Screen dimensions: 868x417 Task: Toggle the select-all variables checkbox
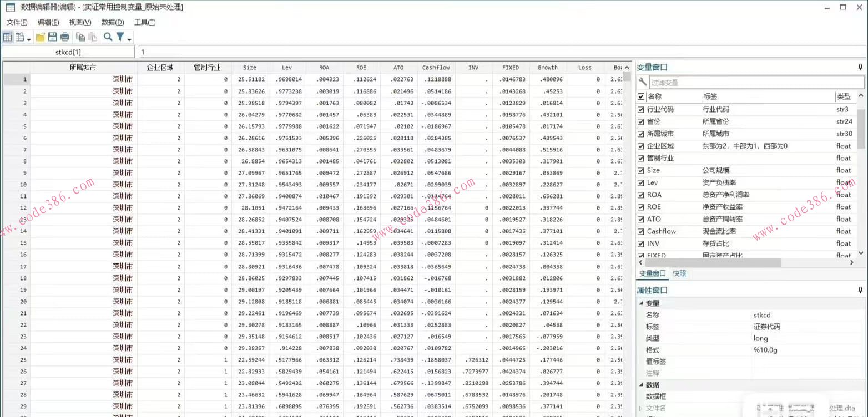coord(641,97)
